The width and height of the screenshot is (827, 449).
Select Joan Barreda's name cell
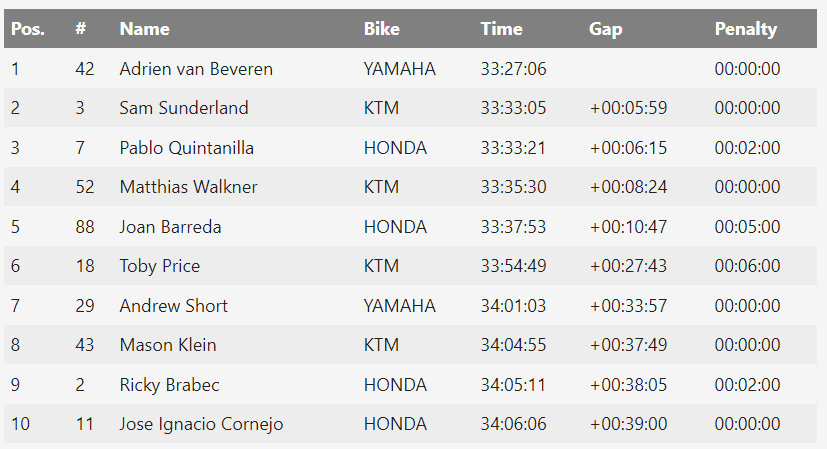point(170,227)
